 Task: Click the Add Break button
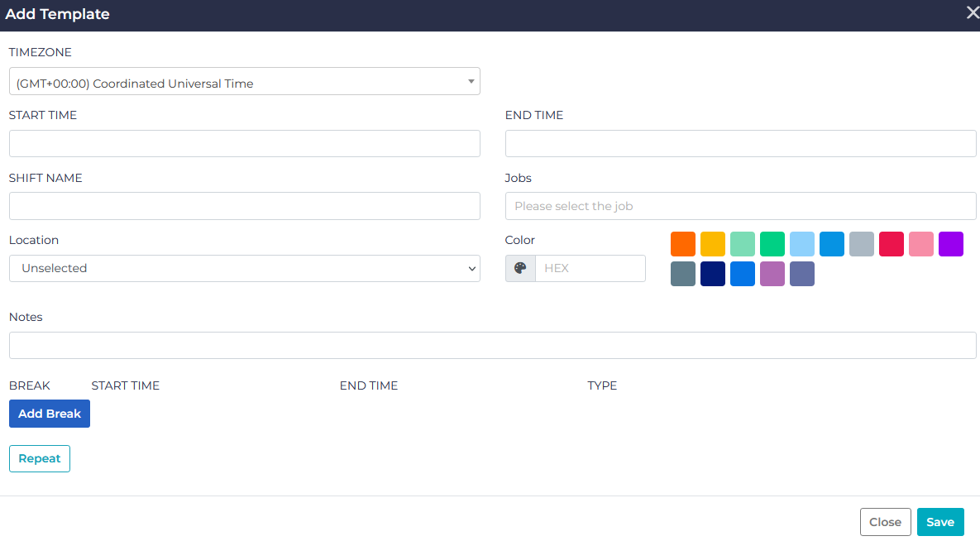tap(49, 414)
